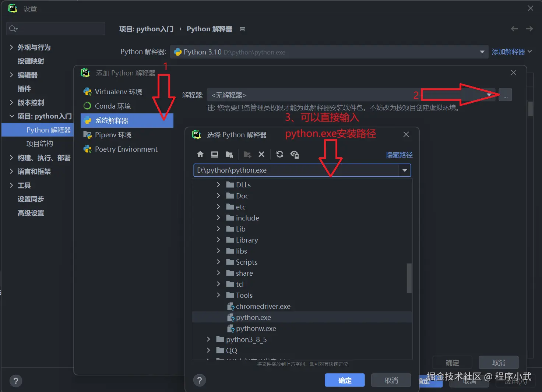Jump to the desktop directory icon

coord(215,155)
